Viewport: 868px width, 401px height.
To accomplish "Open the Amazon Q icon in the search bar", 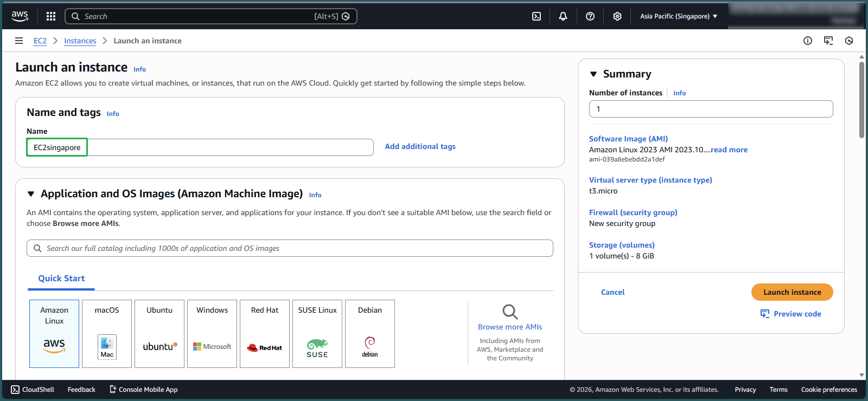I will (x=346, y=16).
